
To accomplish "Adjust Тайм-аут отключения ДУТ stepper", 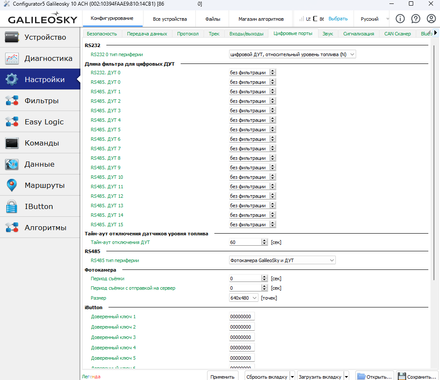I will tap(265, 242).
